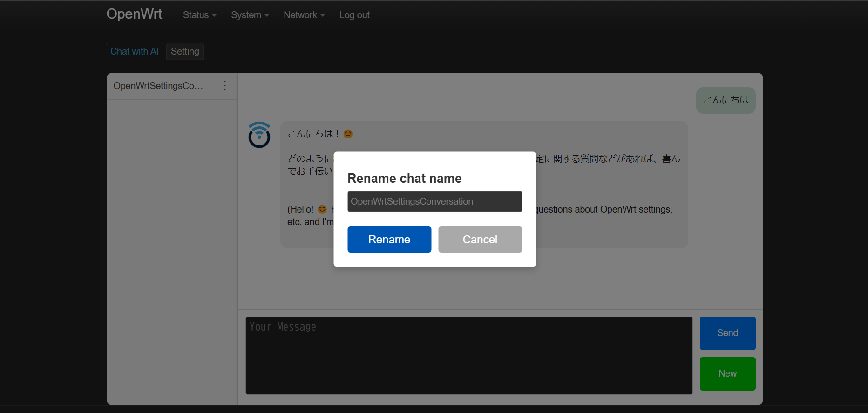This screenshot has height=413, width=868.
Task: Switch to the Setting tab
Action: tap(185, 51)
